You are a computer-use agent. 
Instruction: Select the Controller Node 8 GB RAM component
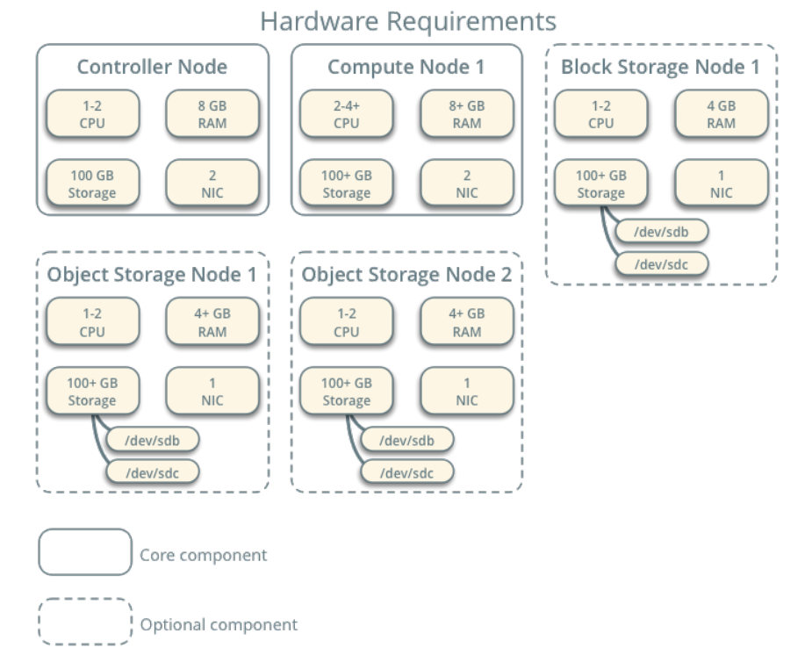(212, 113)
